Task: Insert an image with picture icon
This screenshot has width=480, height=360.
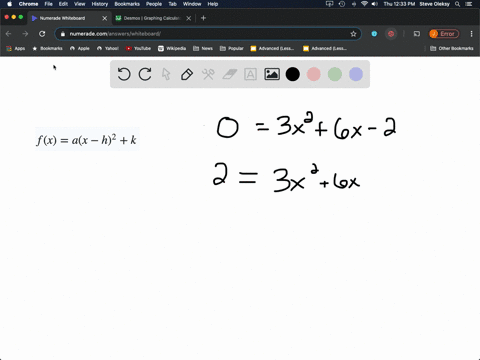Action: click(272, 74)
